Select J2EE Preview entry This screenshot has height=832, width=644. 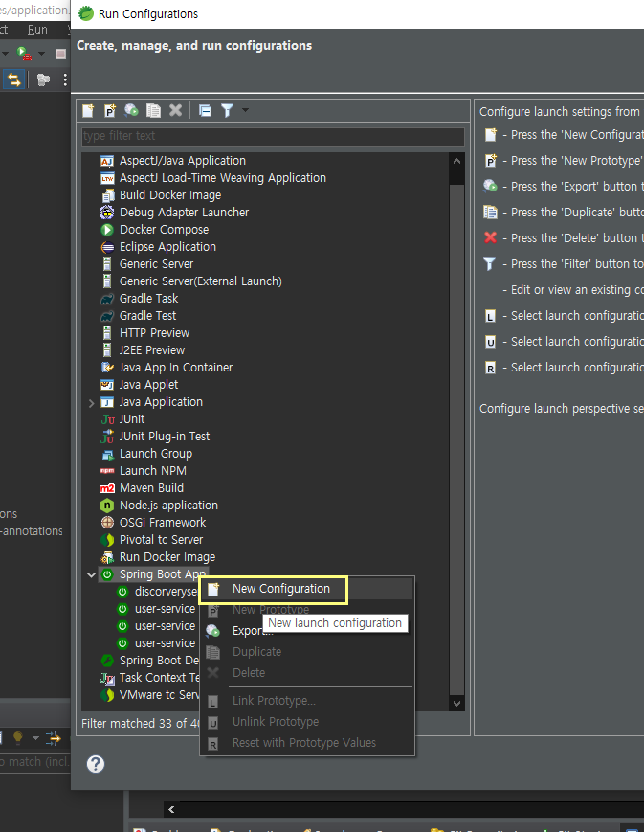tap(152, 350)
